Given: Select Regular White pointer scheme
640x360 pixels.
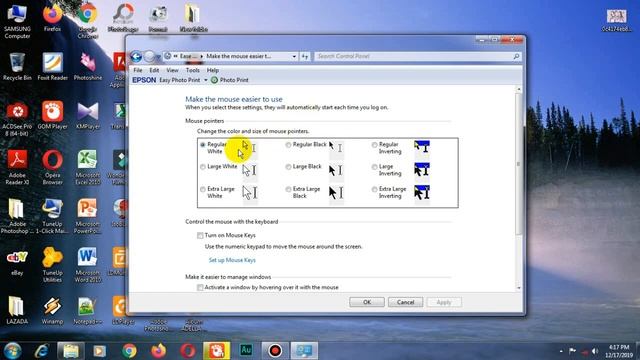Looking at the screenshot, I should tap(202, 145).
